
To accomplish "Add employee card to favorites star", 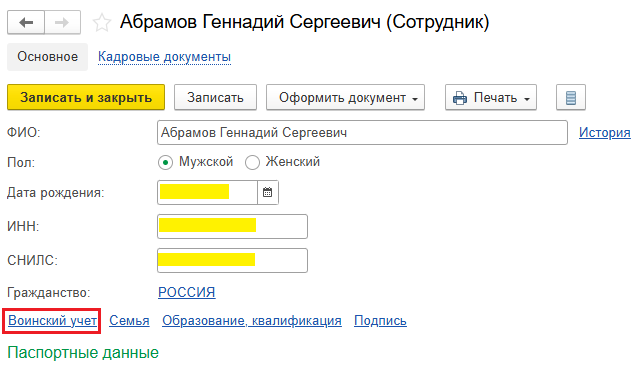I will 102,23.
